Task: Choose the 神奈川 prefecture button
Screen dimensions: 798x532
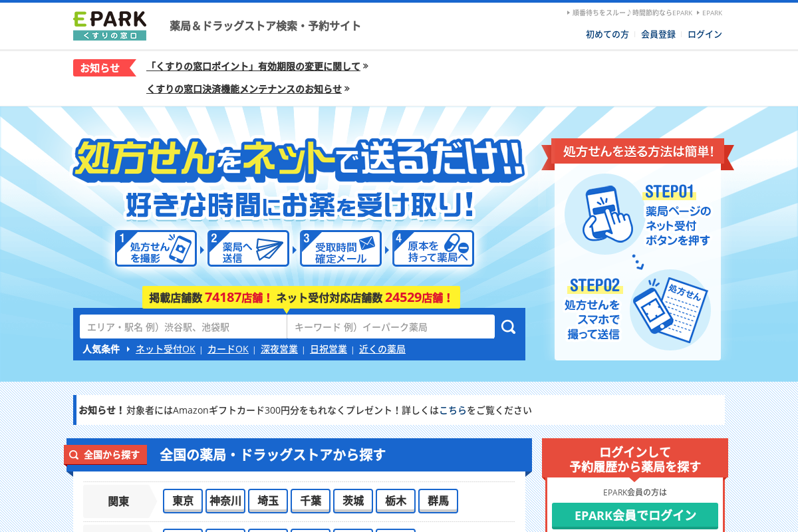Action: pyautogui.click(x=225, y=501)
